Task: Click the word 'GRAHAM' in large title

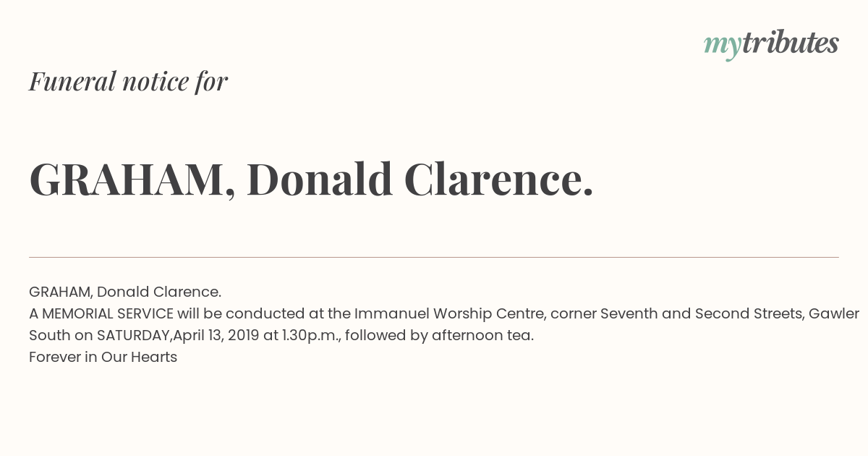Action: (x=127, y=180)
